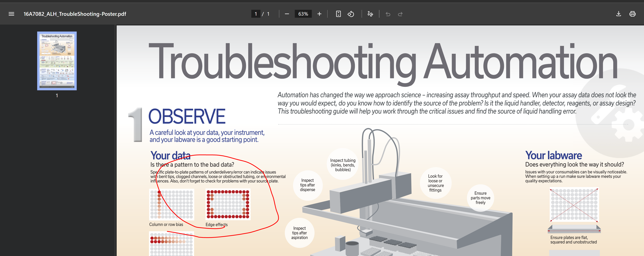Click the Inspect tubing callout bubble
Image resolution: width=644 pixels, height=256 pixels.
pos(343,165)
